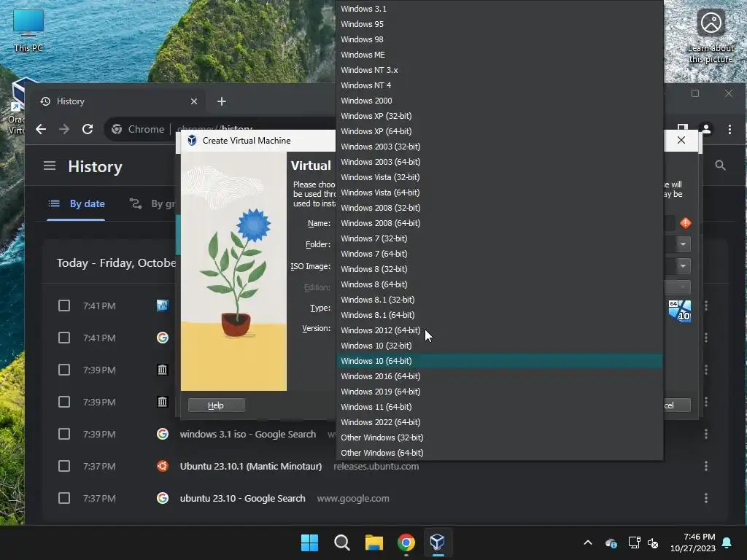
Task: Choose Windows 2022 (64-bit)
Action: click(x=499, y=422)
